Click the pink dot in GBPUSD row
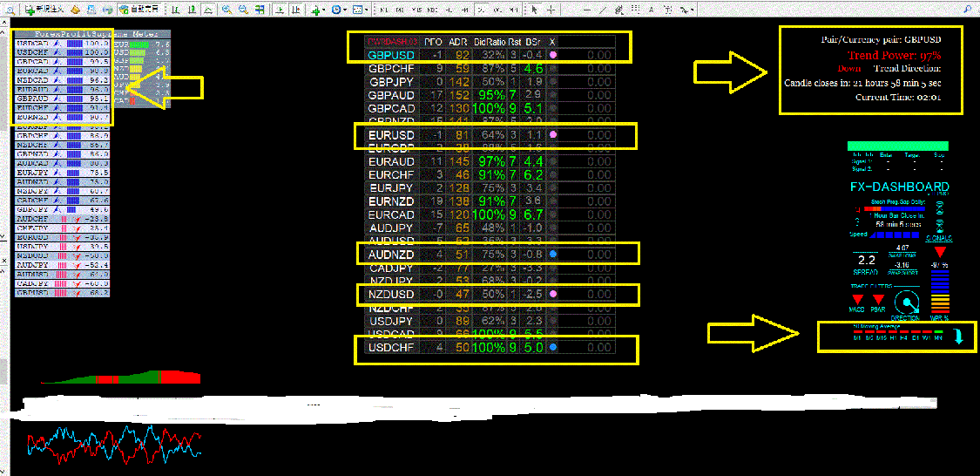The height and width of the screenshot is (476, 980). point(552,54)
